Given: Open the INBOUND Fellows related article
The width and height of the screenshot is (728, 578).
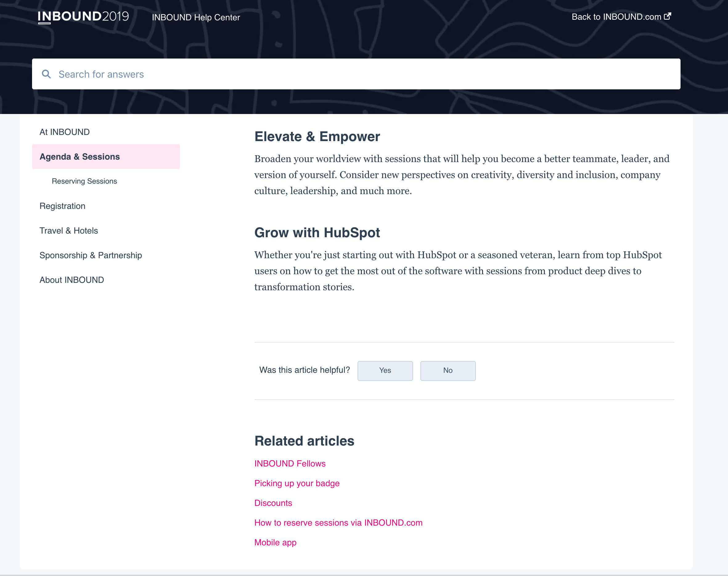Looking at the screenshot, I should (289, 463).
